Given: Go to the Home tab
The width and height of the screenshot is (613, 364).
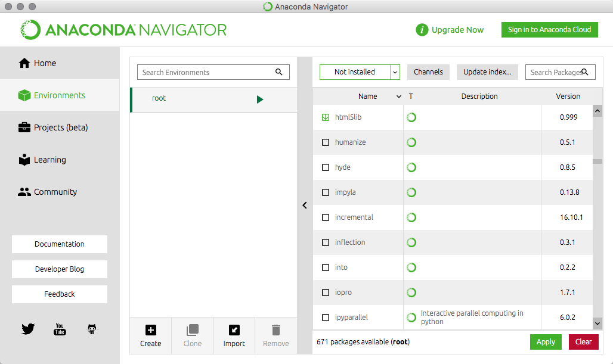Looking at the screenshot, I should (x=60, y=63).
